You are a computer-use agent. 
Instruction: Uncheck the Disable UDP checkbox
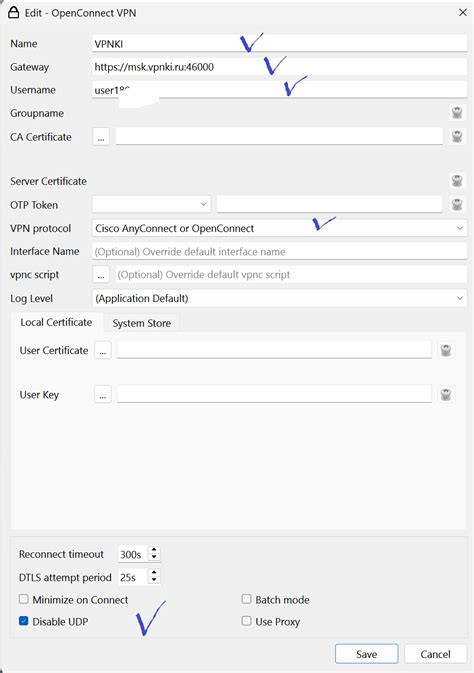(x=24, y=621)
